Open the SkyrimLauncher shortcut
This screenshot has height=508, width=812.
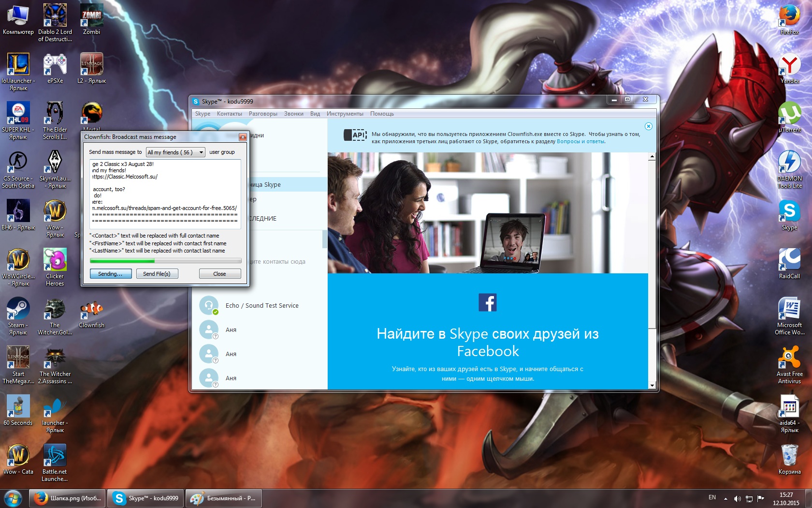pyautogui.click(x=55, y=169)
